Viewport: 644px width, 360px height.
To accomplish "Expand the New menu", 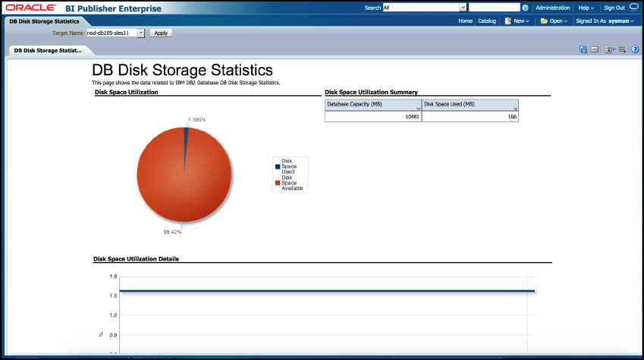I will click(521, 21).
